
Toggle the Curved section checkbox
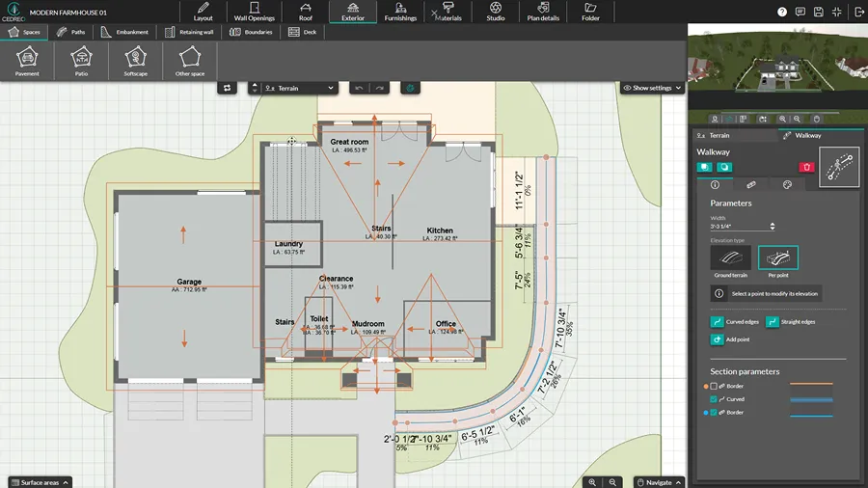coord(714,399)
